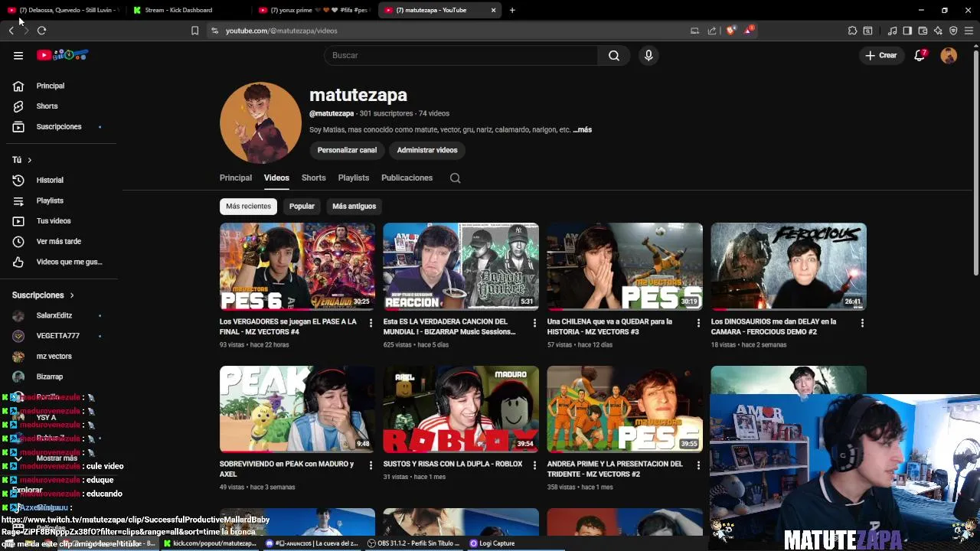Switch to the Playlists channel tab
980x551 pixels.
[354, 178]
